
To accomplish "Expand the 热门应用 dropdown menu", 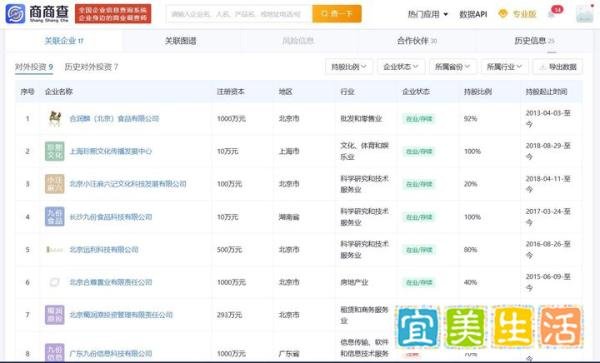I will pyautogui.click(x=427, y=14).
